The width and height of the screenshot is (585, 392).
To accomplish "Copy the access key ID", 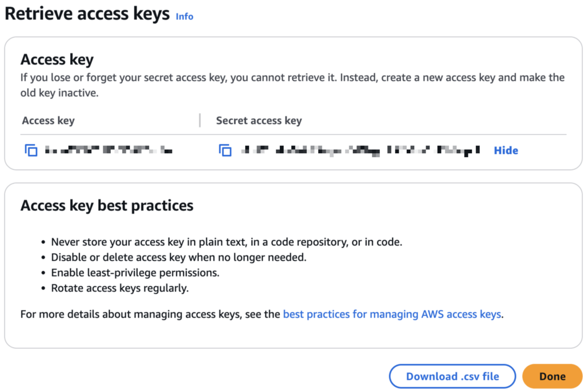I will (31, 151).
